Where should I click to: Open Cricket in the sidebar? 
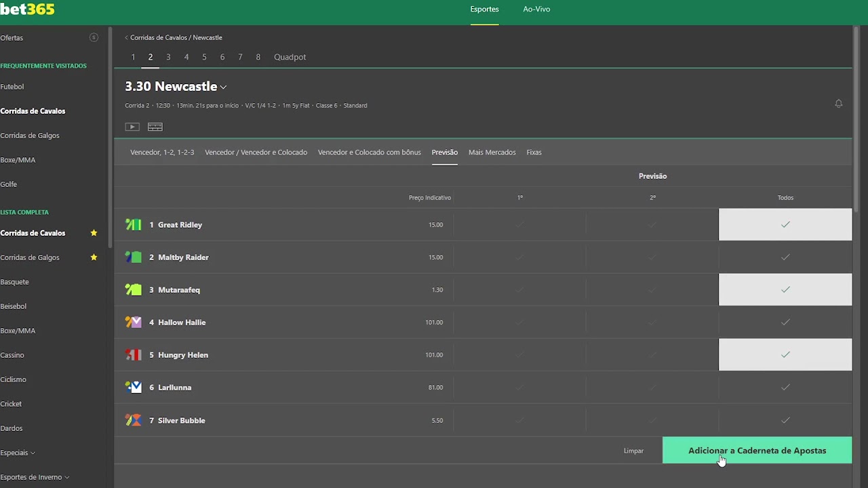(x=11, y=404)
